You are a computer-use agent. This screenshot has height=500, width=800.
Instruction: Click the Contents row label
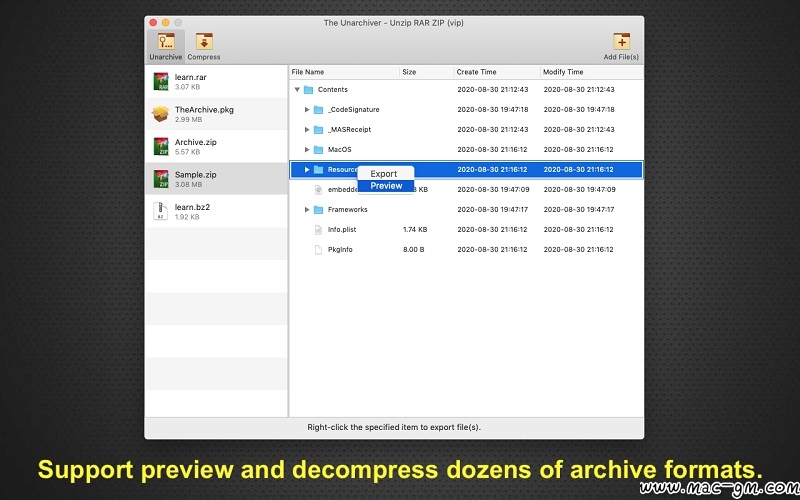point(333,90)
